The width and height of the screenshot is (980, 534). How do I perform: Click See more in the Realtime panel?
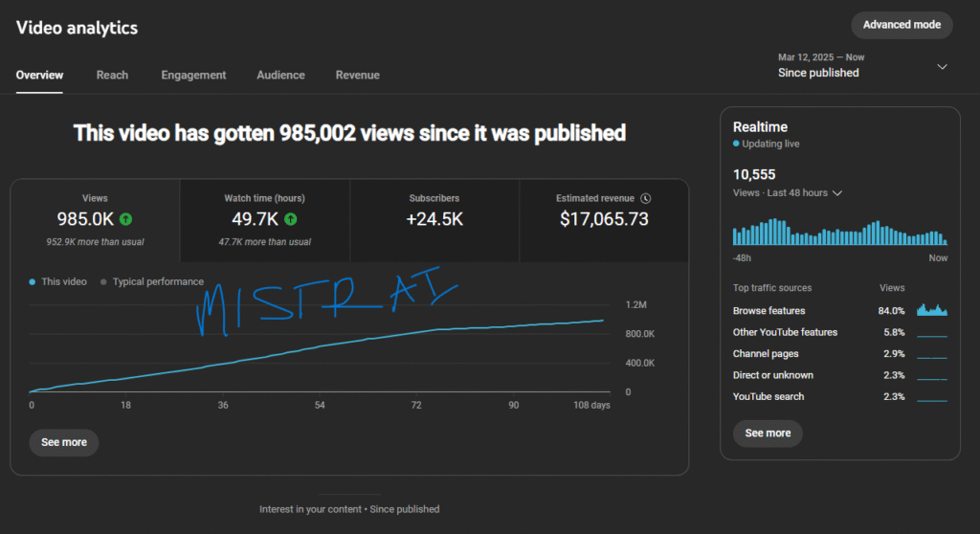pos(768,433)
